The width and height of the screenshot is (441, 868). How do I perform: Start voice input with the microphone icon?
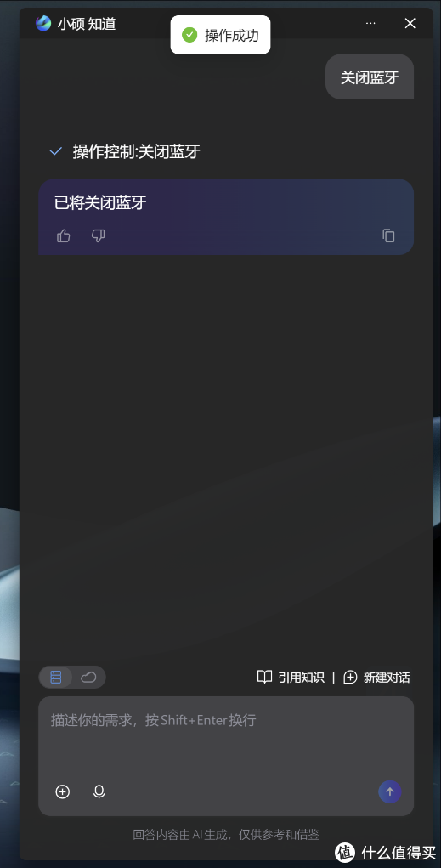pyautogui.click(x=99, y=791)
